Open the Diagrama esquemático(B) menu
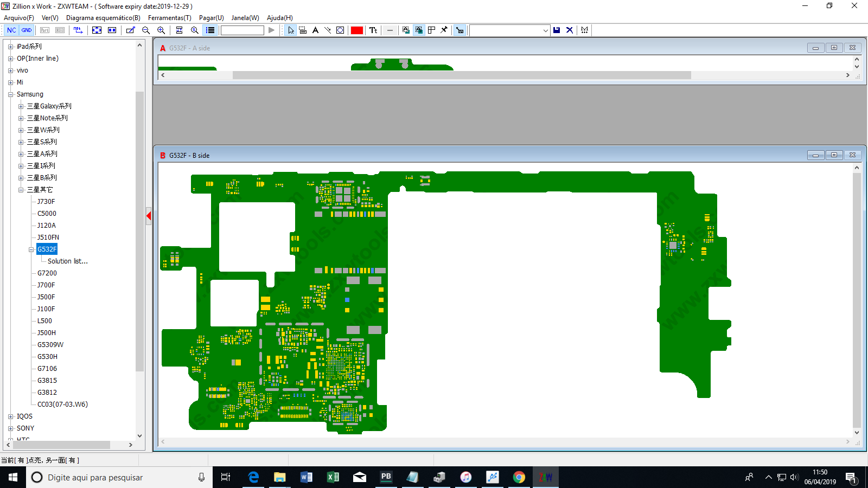This screenshot has width=868, height=488. 103,18
